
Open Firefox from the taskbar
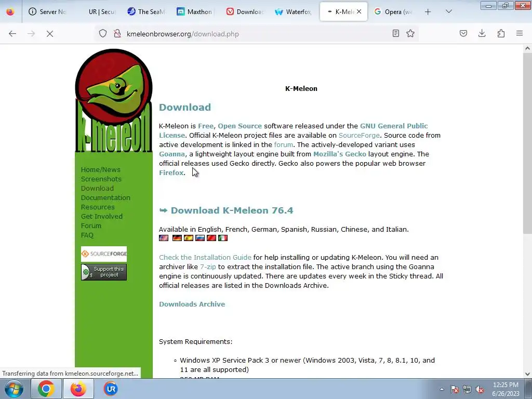coord(78,389)
